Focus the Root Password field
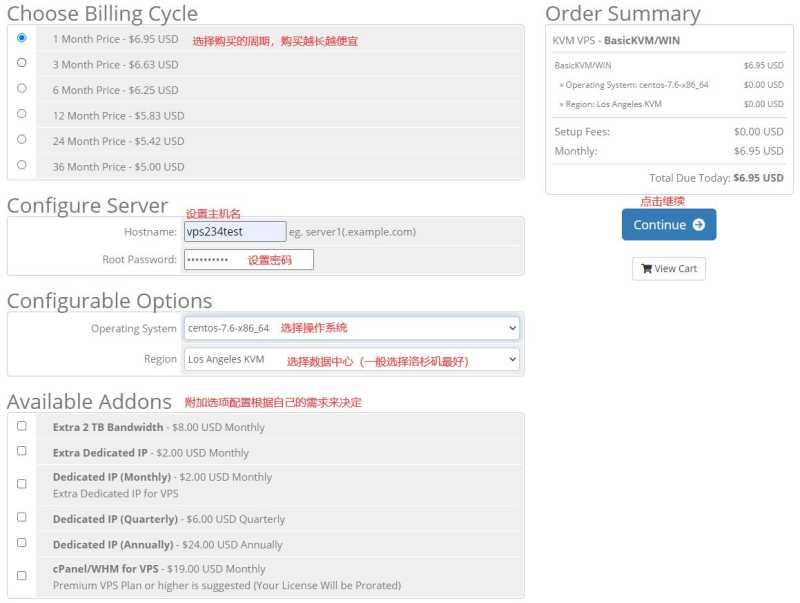The height and width of the screenshot is (603, 800). pyautogui.click(x=248, y=260)
